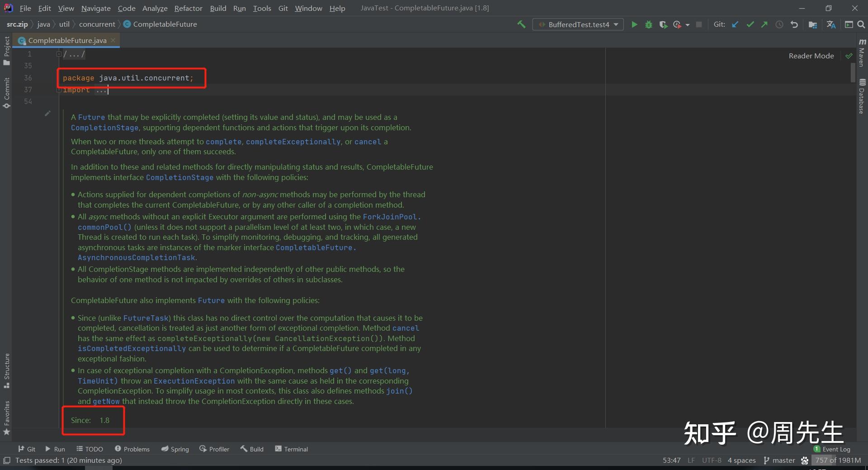Change the UTF-8 file encoding

pyautogui.click(x=712, y=460)
